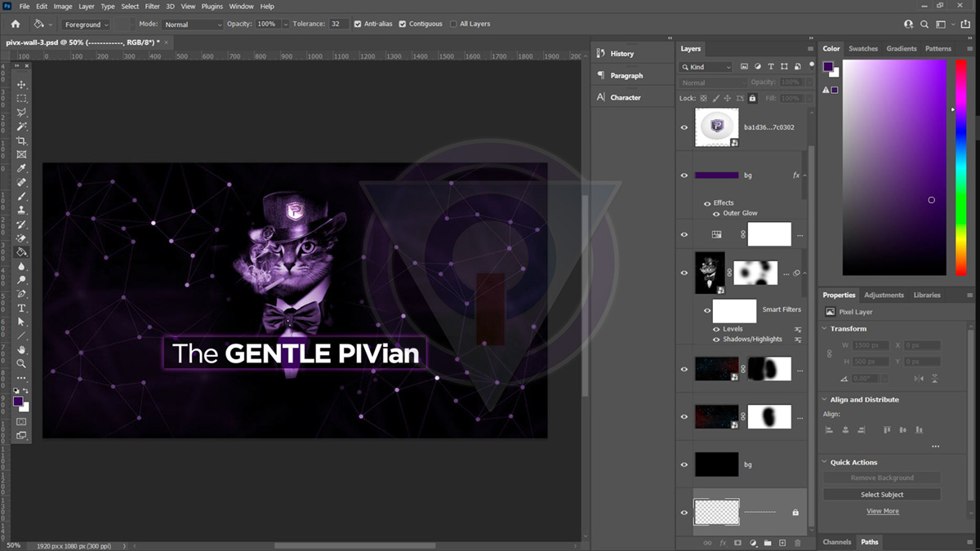
Task: Hide the ba1d36...7c0302 layer
Action: [684, 127]
